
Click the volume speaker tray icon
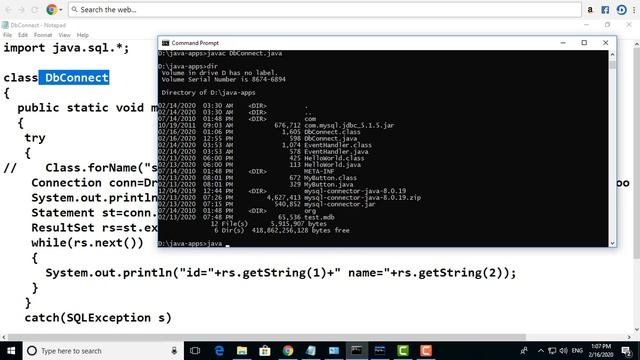[x=564, y=351]
